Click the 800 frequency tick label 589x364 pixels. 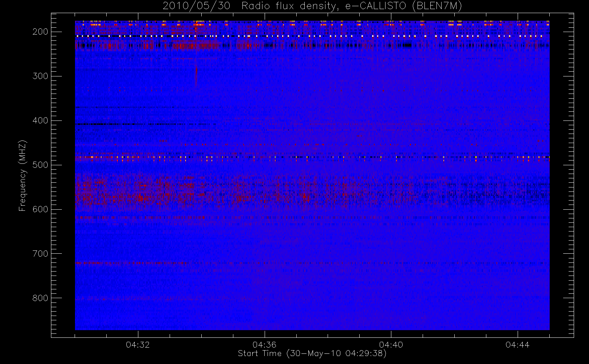click(40, 298)
